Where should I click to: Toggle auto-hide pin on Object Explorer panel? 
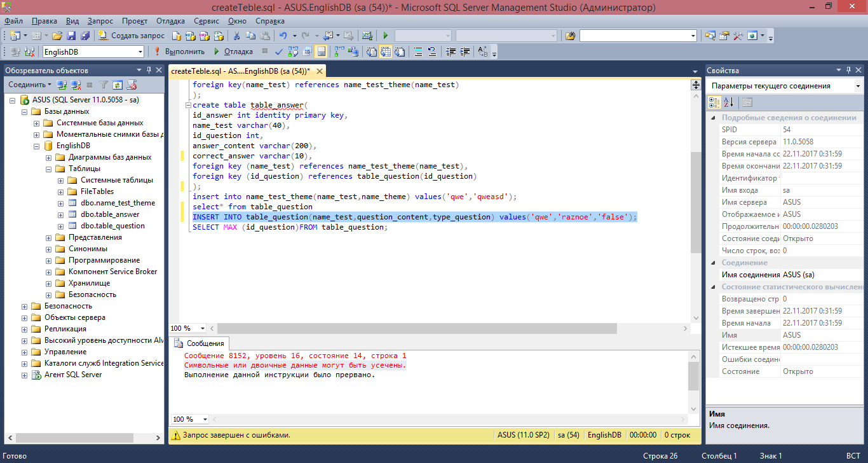(149, 70)
